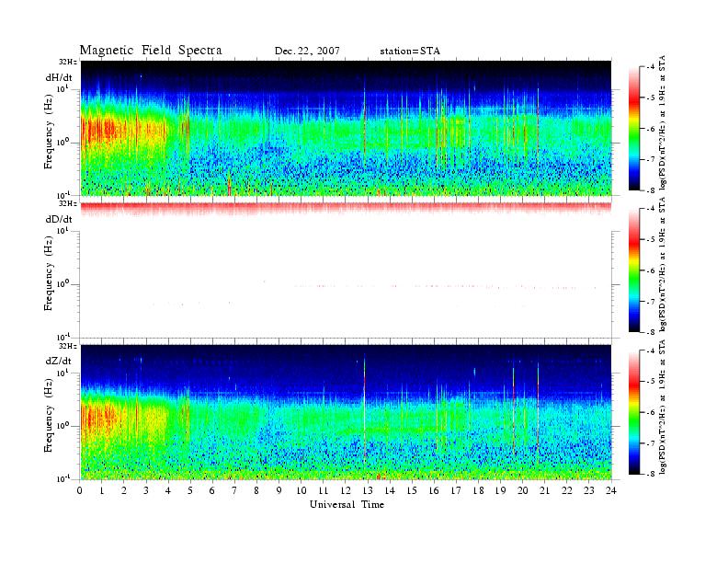Click hour tick "13" on time axis

[368, 490]
